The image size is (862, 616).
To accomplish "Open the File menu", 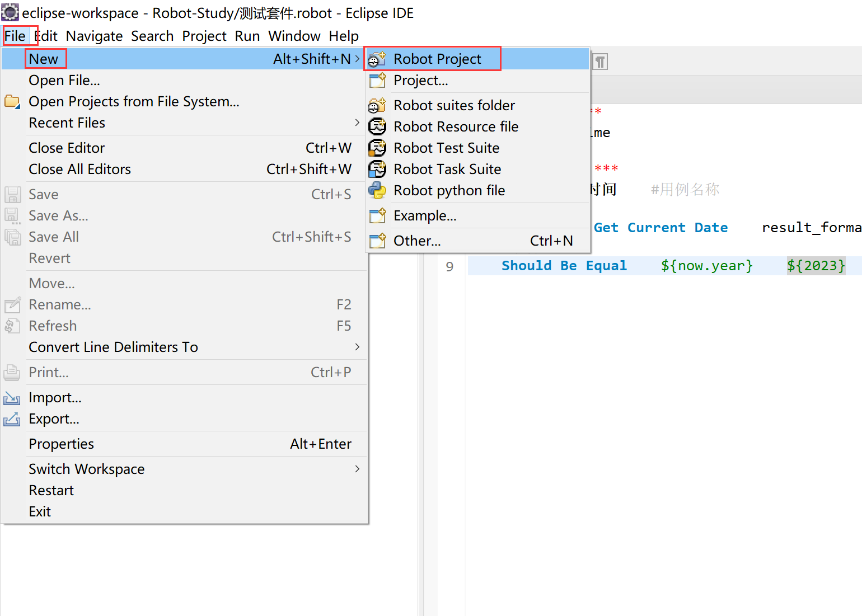I will (x=15, y=36).
